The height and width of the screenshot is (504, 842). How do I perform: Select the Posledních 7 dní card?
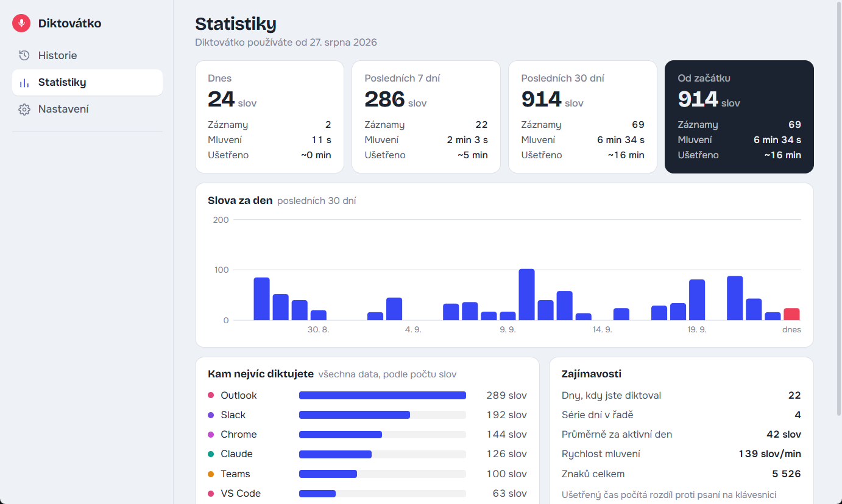point(426,117)
